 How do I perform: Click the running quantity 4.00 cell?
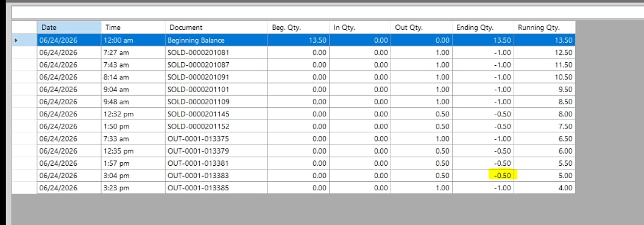[x=544, y=188]
